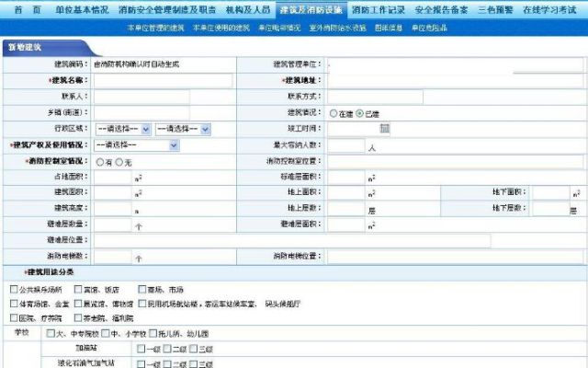Focus the 建筑名称 input field
This screenshot has width=588, height=368.
[x=163, y=81]
